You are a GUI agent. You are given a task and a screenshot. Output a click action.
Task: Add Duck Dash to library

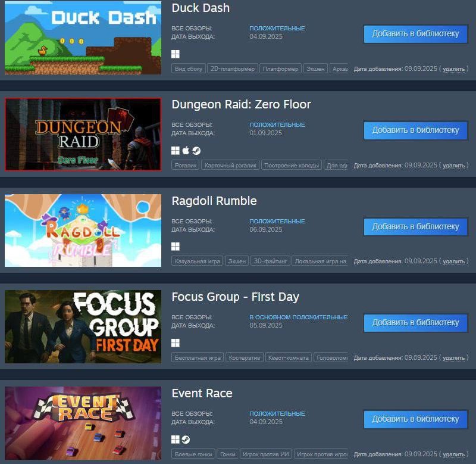[x=415, y=34]
